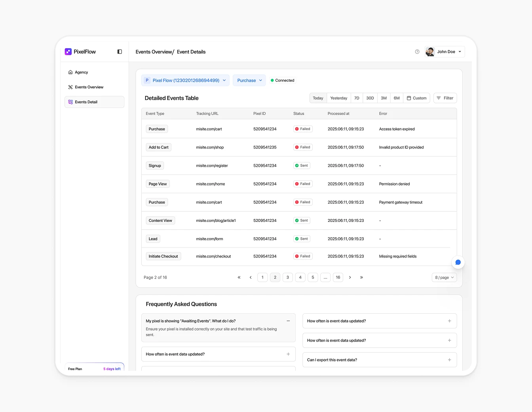This screenshot has height=412, width=532.
Task: Open the Pixel Flow account dropdown
Action: (x=185, y=80)
